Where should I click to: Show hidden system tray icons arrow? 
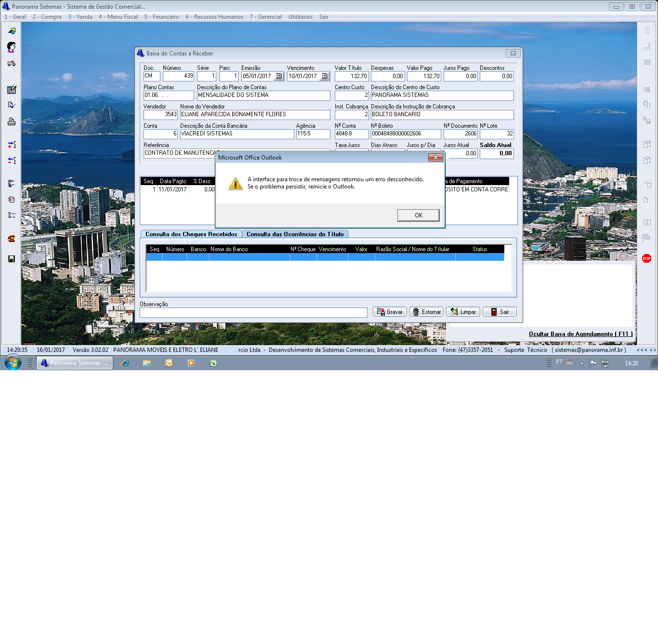point(581,363)
